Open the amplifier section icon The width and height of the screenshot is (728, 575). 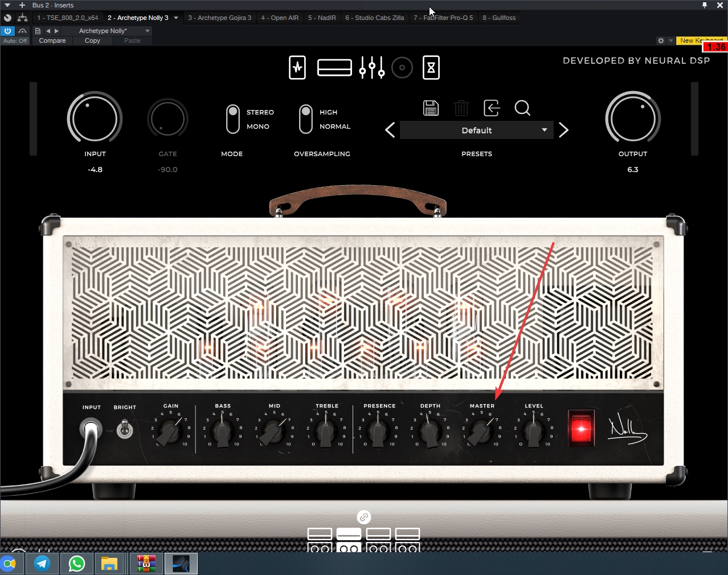(334, 68)
